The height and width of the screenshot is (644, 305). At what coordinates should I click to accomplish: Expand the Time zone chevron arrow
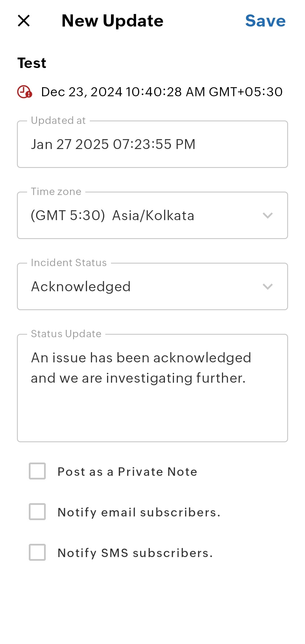[267, 216]
